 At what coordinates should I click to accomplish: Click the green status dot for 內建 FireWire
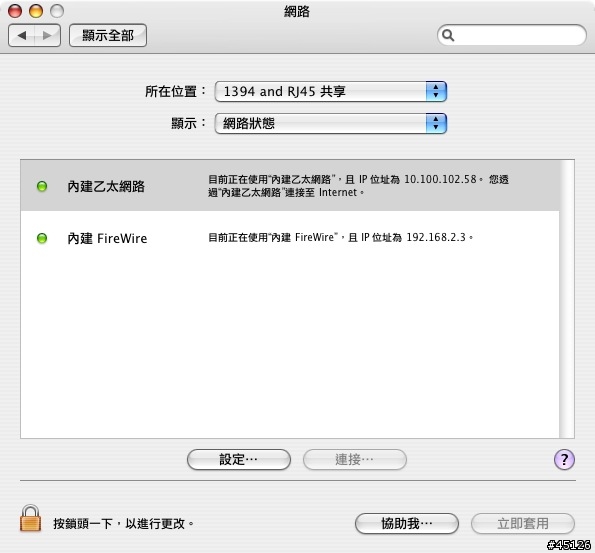click(x=42, y=238)
